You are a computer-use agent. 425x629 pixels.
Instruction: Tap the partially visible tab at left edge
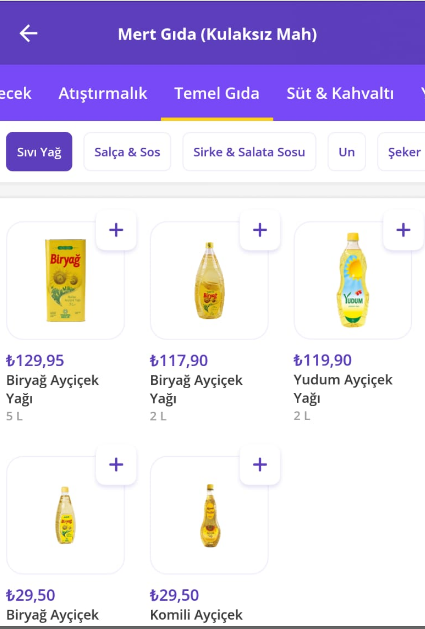pos(15,93)
